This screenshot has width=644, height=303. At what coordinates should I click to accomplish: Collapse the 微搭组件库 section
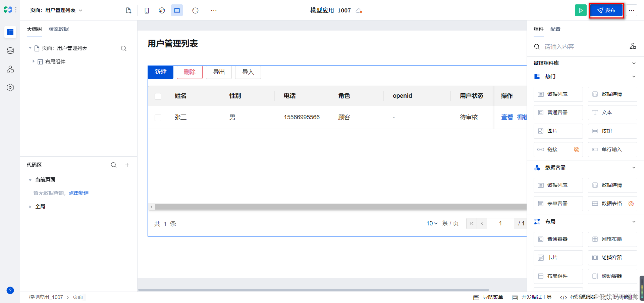[x=634, y=63]
